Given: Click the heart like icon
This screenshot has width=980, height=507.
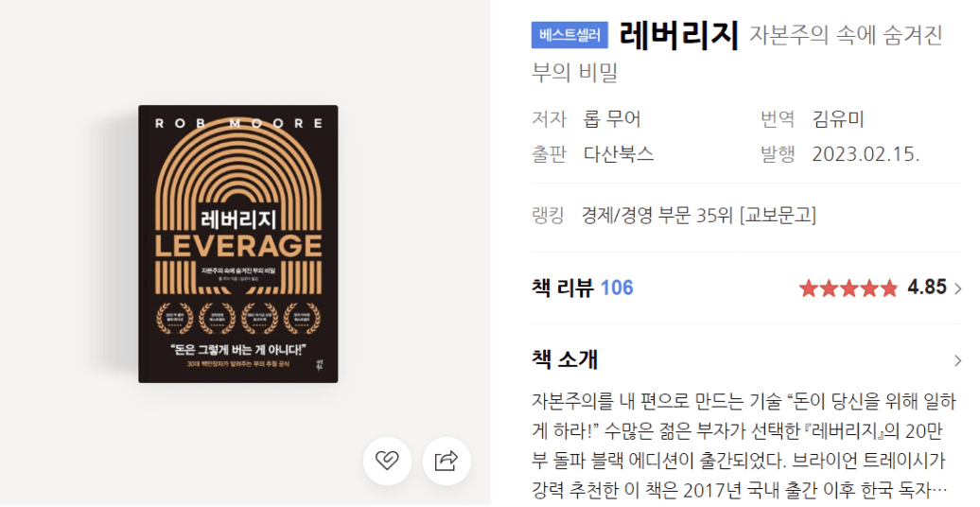Looking at the screenshot, I should point(387,462).
